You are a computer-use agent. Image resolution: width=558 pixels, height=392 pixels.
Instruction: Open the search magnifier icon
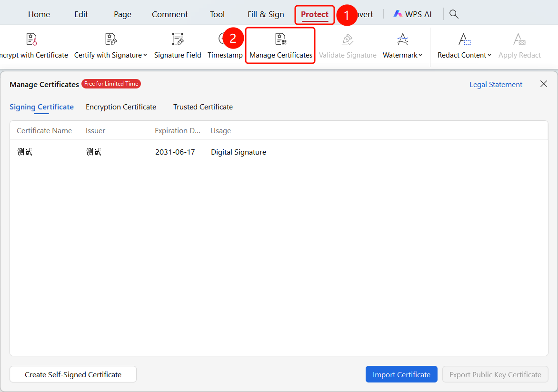coord(454,14)
